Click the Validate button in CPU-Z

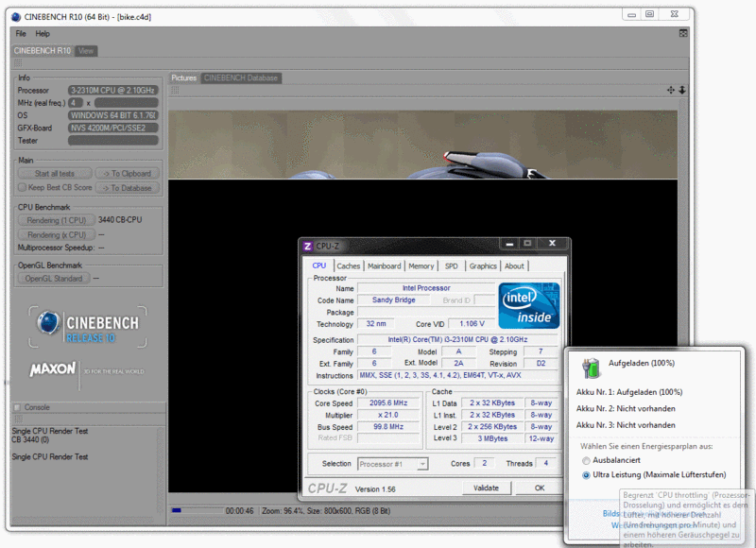486,488
